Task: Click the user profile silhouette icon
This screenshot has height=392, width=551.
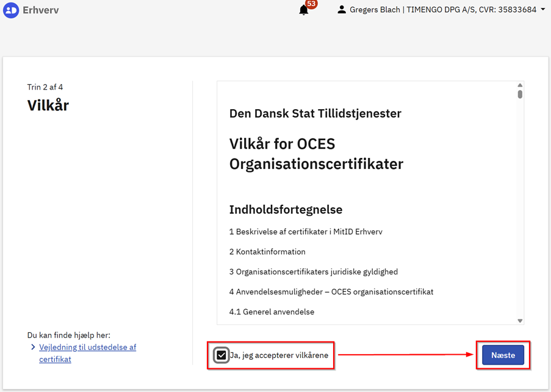Action: 342,10
